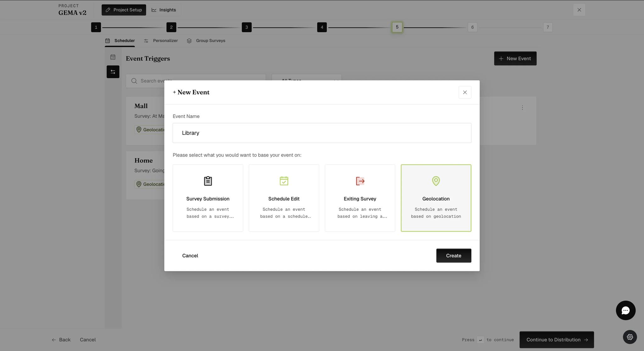Open the chat support bubble

pos(625,310)
